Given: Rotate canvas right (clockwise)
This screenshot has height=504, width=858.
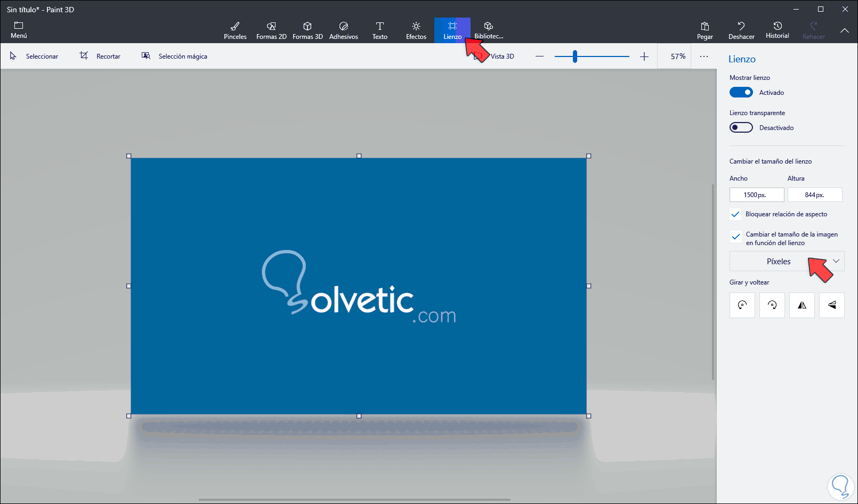Looking at the screenshot, I should (772, 305).
